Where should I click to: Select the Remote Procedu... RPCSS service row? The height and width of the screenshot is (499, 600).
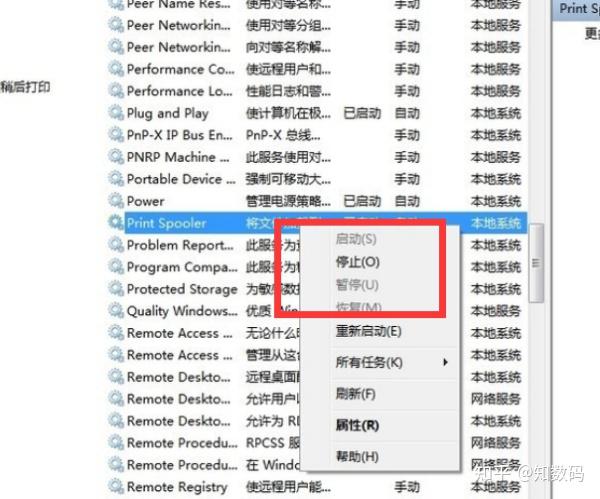pyautogui.click(x=318, y=443)
